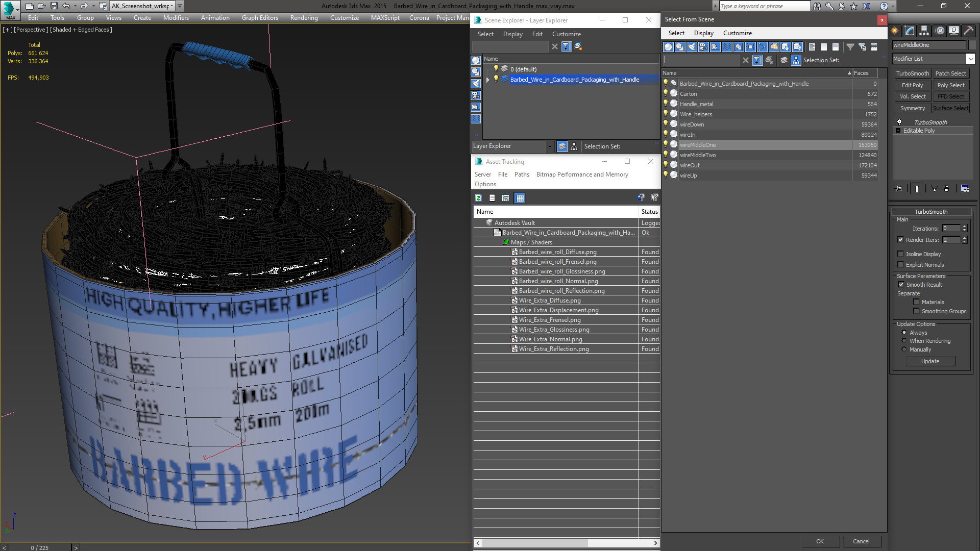Click the Refresh icon in Asset Tracking
The height and width of the screenshot is (551, 980).
coord(478,198)
